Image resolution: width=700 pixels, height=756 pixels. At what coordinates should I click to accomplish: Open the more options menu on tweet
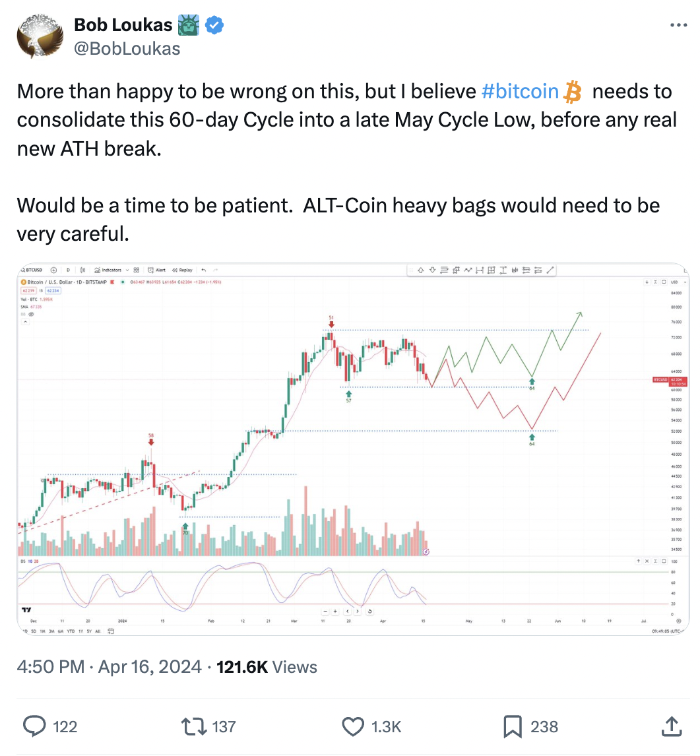678,25
